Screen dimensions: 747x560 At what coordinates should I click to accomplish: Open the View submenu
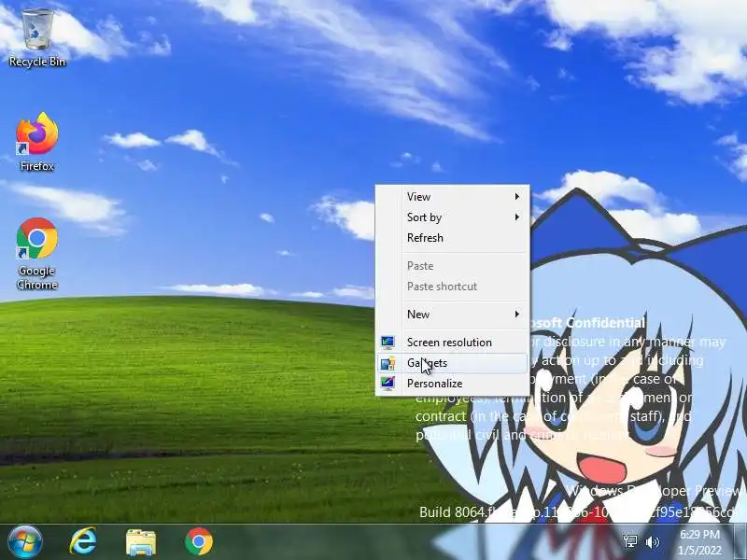pos(452,197)
